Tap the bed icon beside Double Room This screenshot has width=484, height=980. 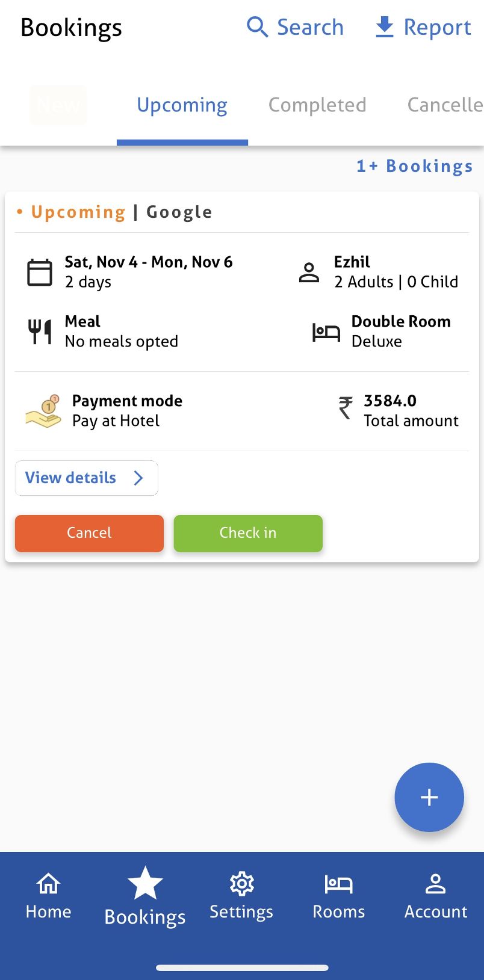click(x=326, y=331)
